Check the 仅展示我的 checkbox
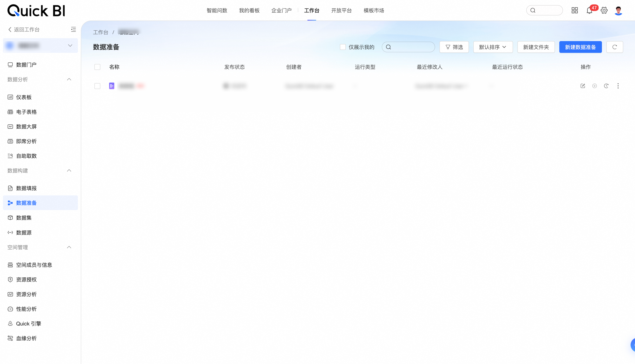The height and width of the screenshot is (364, 635). point(343,47)
